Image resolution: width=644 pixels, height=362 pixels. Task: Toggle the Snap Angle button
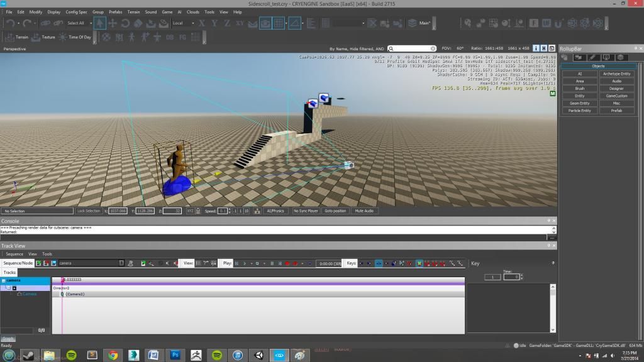point(294,23)
